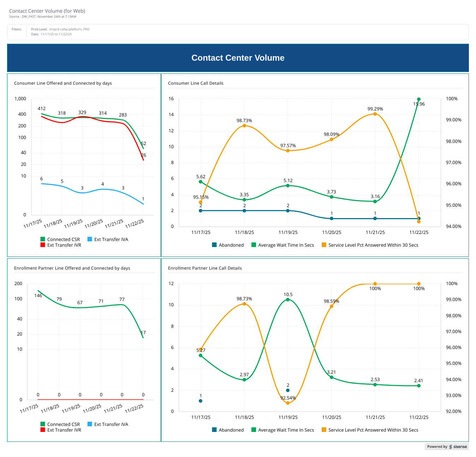The height and width of the screenshot is (457, 476).
Task: Click the Contact Center Volume (for Web) page title
Action: pyautogui.click(x=47, y=11)
